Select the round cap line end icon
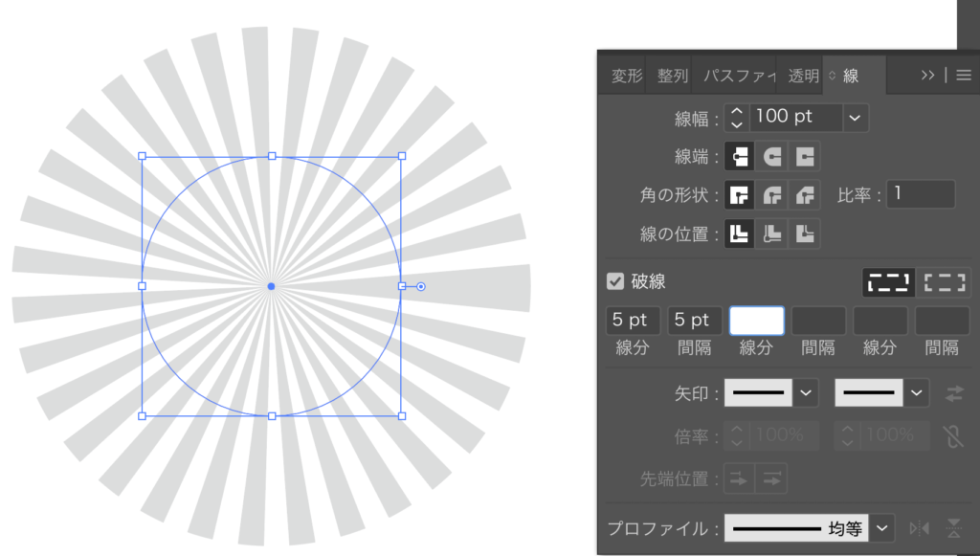The height and width of the screenshot is (556, 980). point(772,156)
